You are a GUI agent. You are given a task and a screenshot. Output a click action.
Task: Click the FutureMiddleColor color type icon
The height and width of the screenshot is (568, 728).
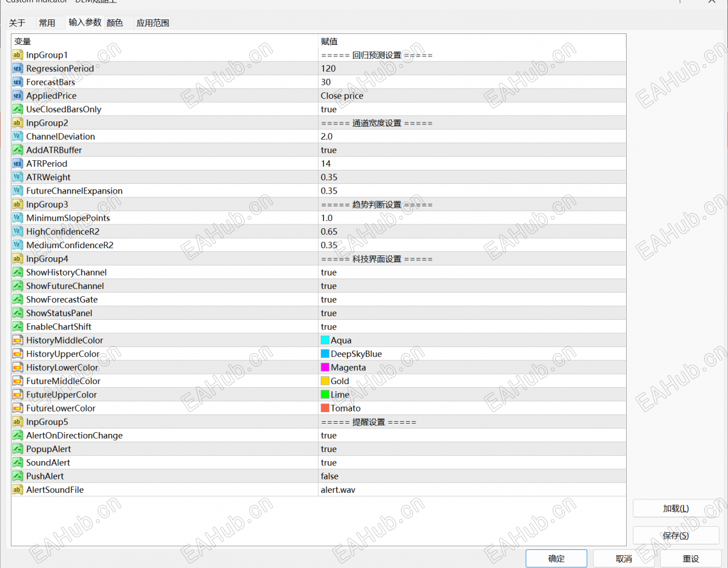pos(18,381)
